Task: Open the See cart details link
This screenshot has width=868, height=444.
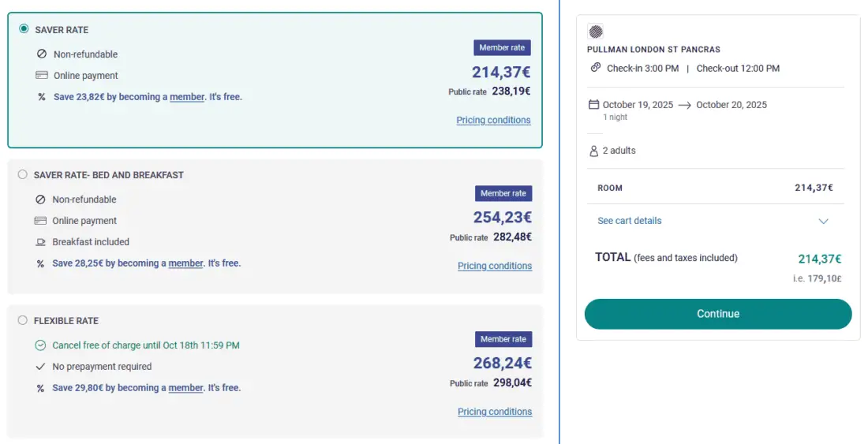Action: (630, 221)
